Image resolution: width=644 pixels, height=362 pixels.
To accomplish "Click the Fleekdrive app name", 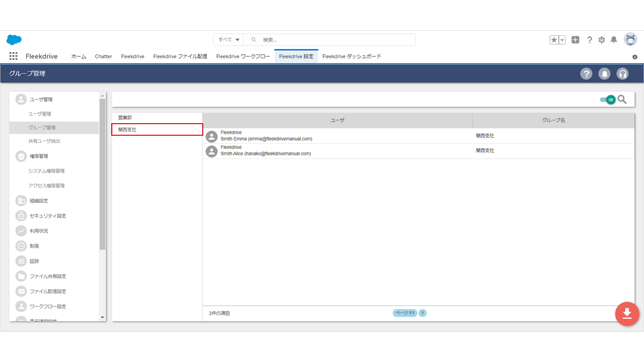I will tap(42, 56).
